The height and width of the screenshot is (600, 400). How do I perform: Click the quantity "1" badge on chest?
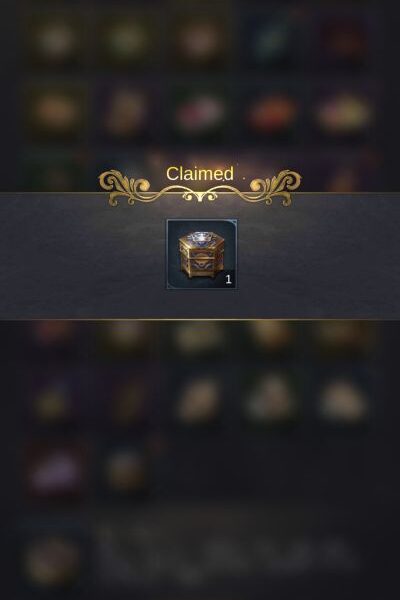(x=229, y=280)
